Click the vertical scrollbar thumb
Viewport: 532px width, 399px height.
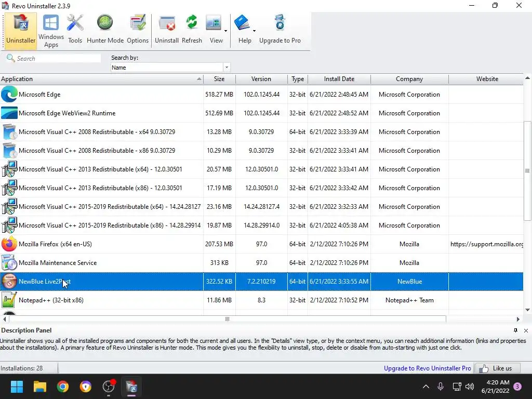(527, 170)
